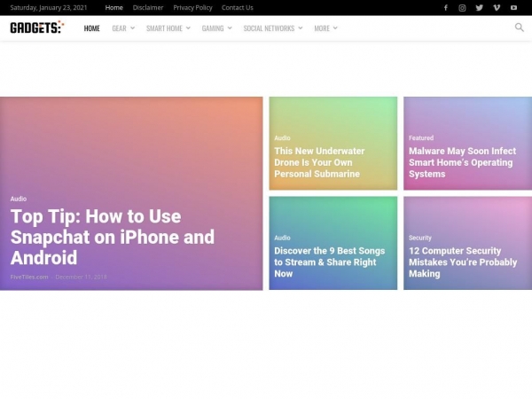Expand the Social Networks menu chevron
The width and height of the screenshot is (532, 399).
point(301,28)
